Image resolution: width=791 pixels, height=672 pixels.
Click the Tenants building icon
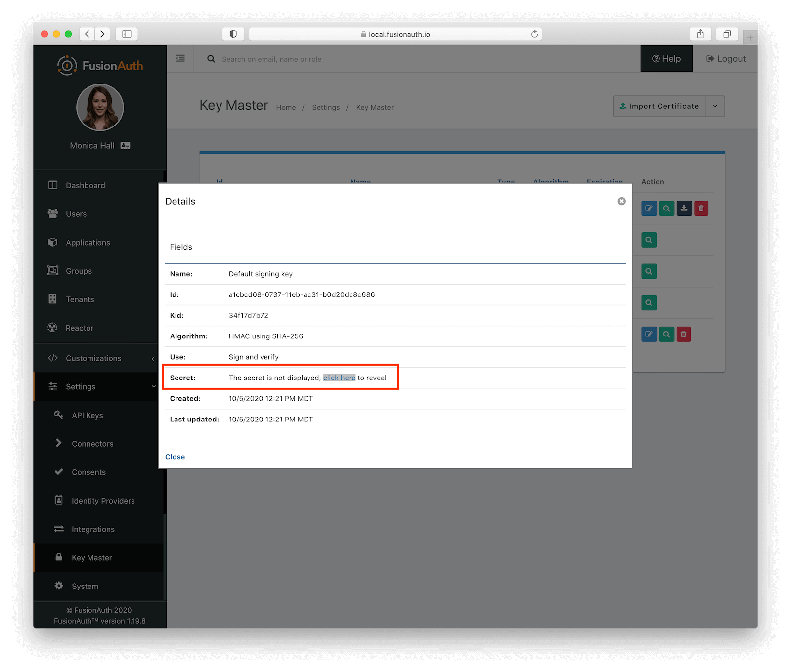coord(52,299)
